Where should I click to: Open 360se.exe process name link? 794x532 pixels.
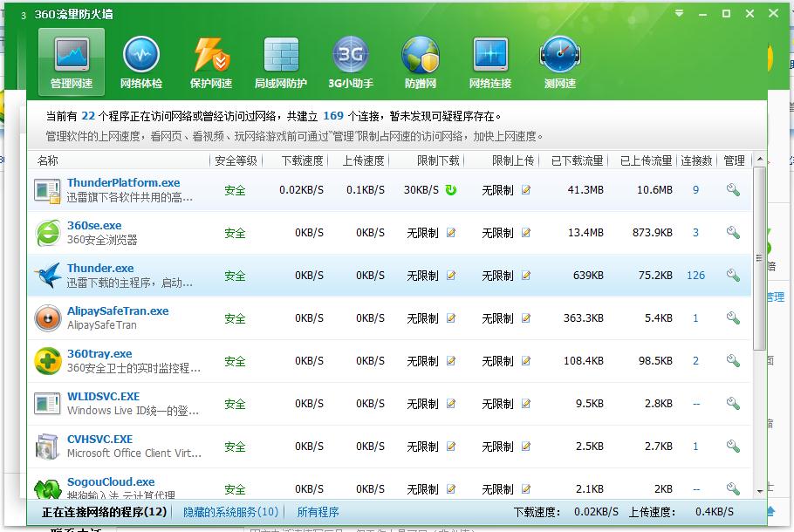(x=94, y=225)
